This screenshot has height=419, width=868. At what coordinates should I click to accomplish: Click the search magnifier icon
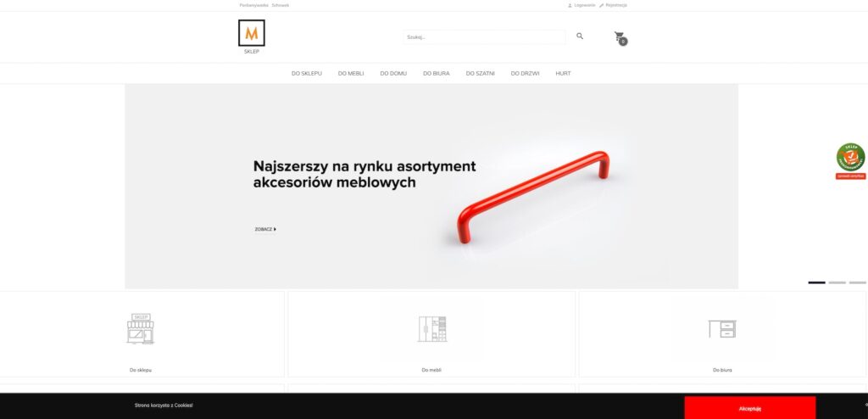[x=580, y=36]
